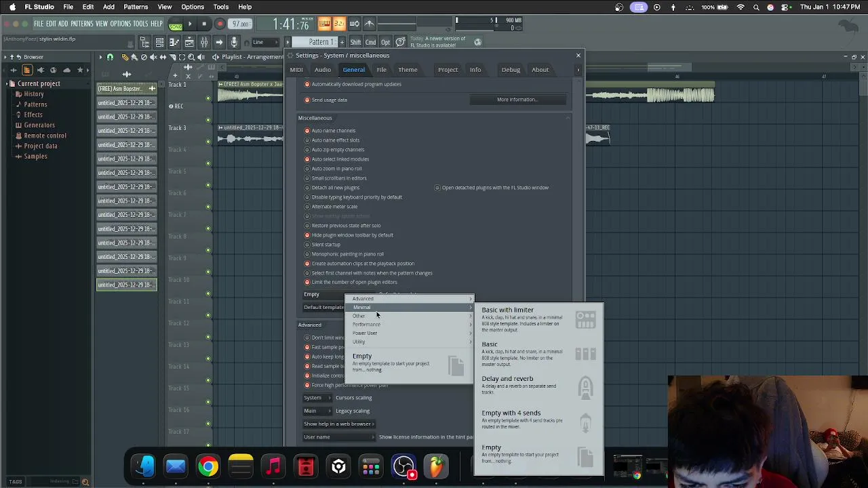Choose the Basic with limiter template
The height and width of the screenshot is (488, 868).
click(x=538, y=320)
